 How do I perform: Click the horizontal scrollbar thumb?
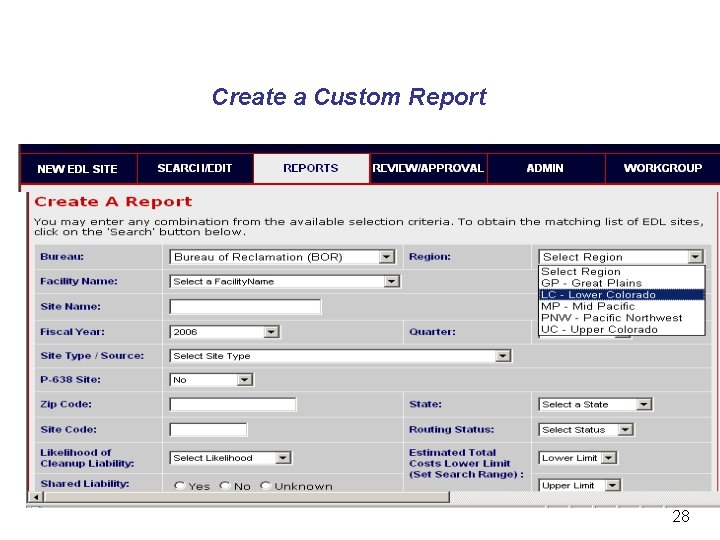247,497
